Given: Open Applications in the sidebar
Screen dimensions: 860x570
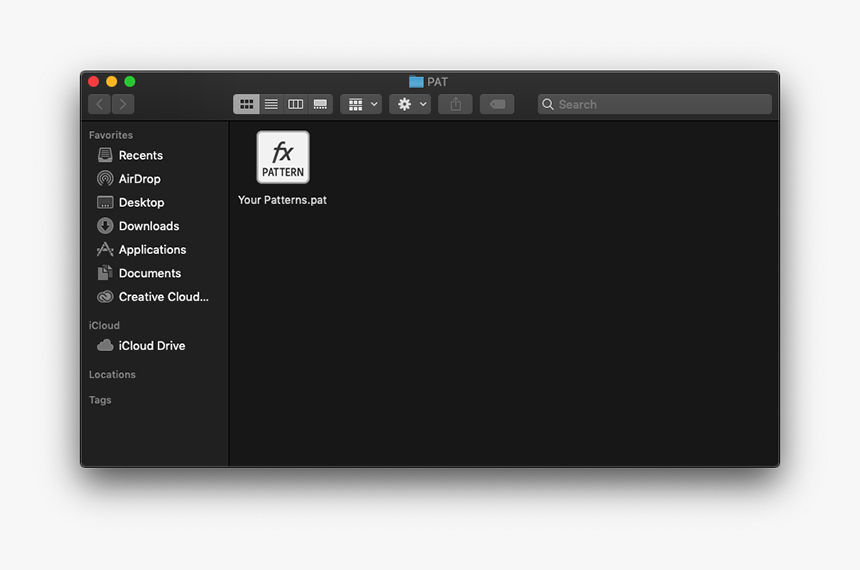Looking at the screenshot, I should click(154, 250).
